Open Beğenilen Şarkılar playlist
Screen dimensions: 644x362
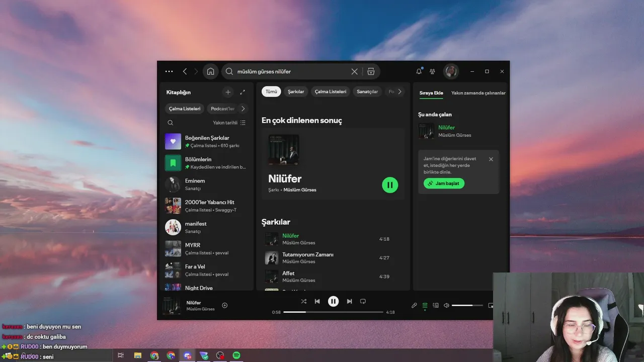(207, 141)
